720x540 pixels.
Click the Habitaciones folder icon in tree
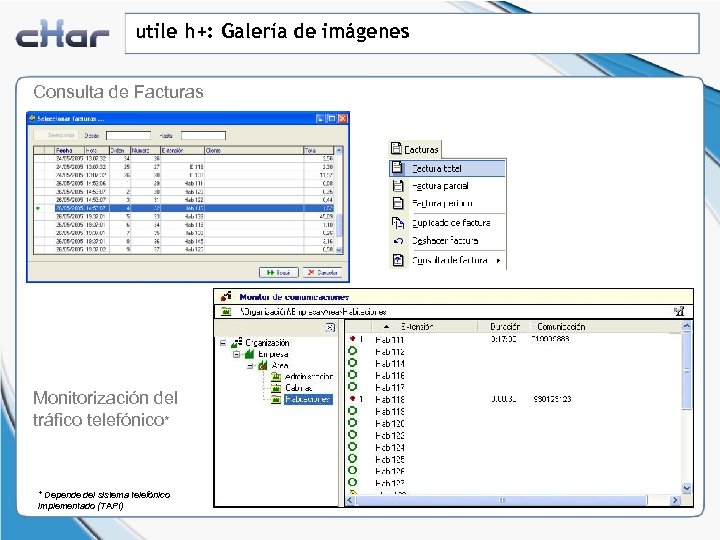pyautogui.click(x=276, y=399)
